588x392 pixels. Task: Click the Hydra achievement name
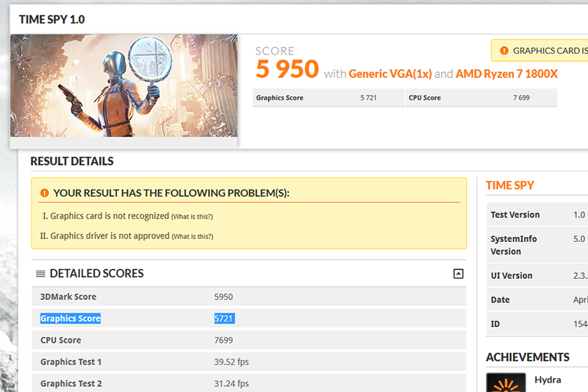click(548, 380)
